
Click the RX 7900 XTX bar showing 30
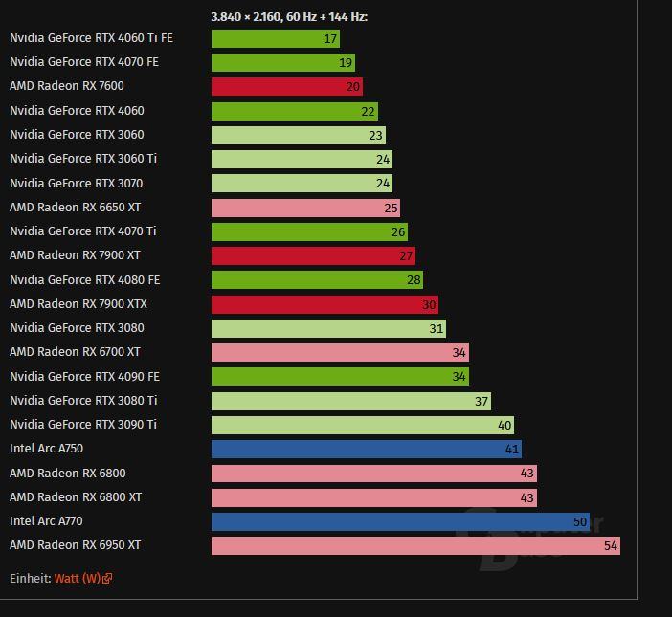[325, 305]
